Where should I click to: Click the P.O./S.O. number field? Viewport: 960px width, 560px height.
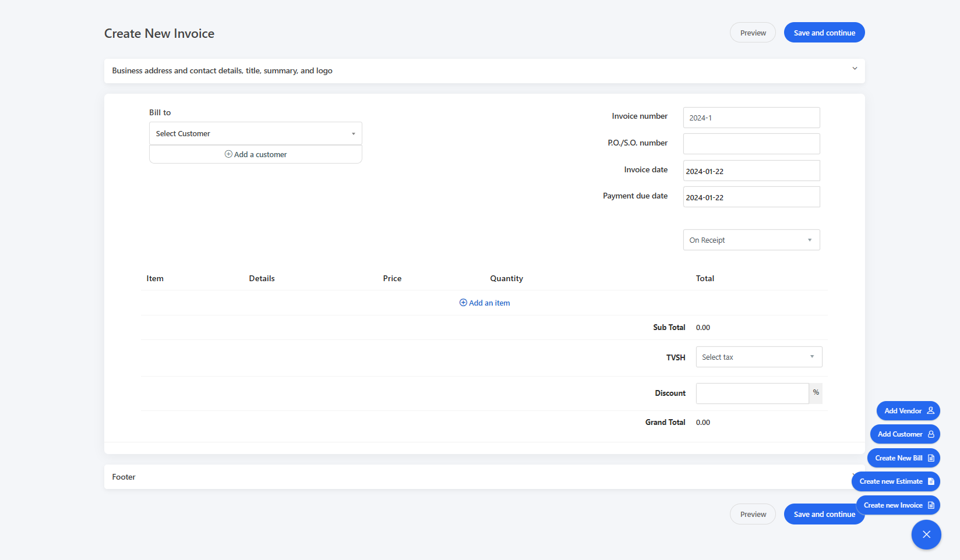[x=751, y=144]
